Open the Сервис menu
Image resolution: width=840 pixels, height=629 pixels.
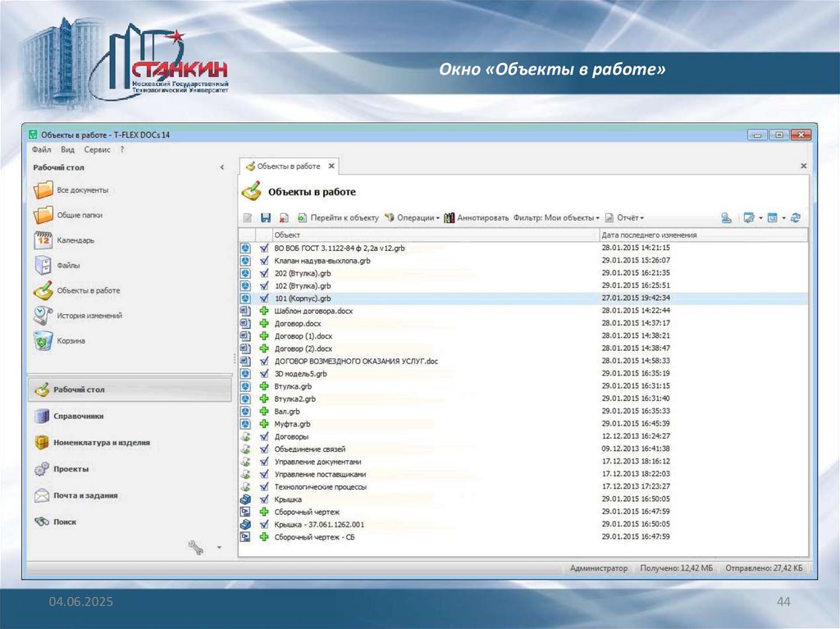point(97,150)
